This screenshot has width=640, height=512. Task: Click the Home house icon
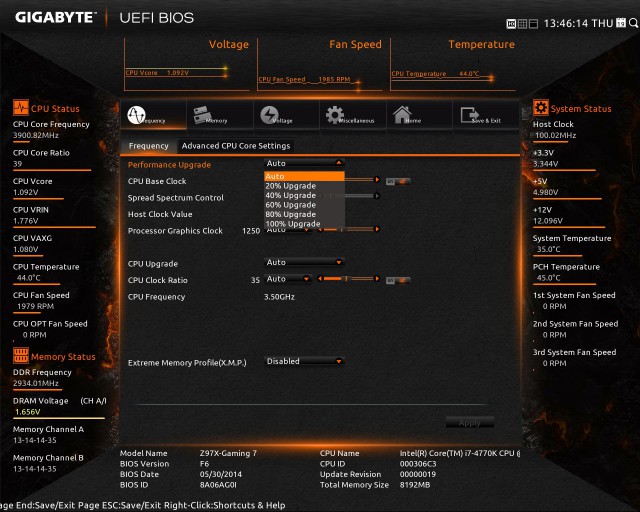coord(402,114)
